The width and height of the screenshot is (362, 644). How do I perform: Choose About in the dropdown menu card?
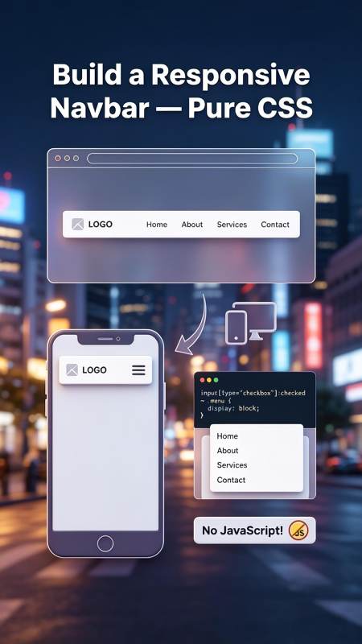tap(228, 451)
